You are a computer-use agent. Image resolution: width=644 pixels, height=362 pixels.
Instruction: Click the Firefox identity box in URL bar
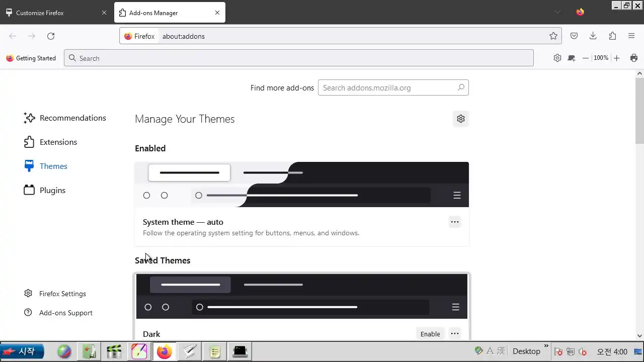pyautogui.click(x=140, y=36)
